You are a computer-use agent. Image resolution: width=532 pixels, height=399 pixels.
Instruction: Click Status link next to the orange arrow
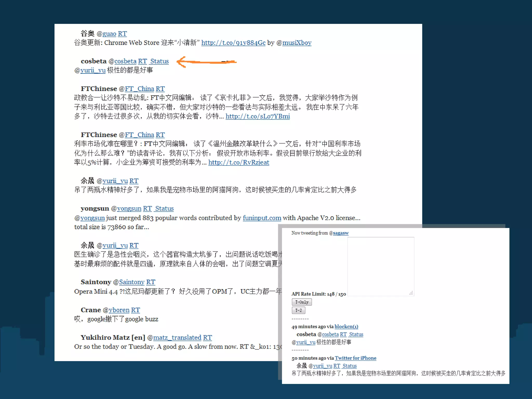point(159,61)
